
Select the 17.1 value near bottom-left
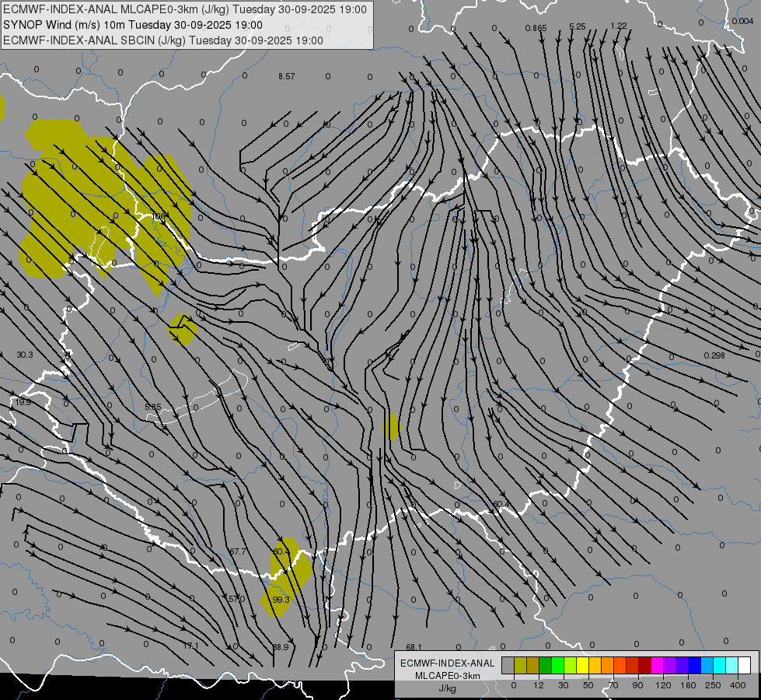[x=190, y=646]
